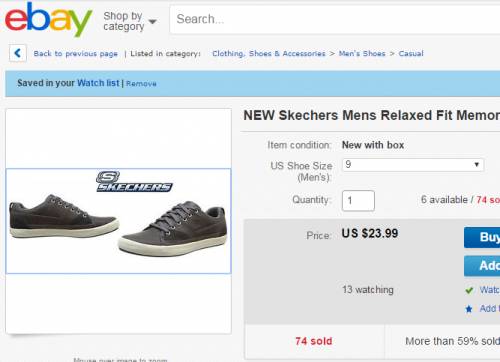The height and width of the screenshot is (362, 500).
Task: Remove item from Watch list
Action: (x=141, y=84)
